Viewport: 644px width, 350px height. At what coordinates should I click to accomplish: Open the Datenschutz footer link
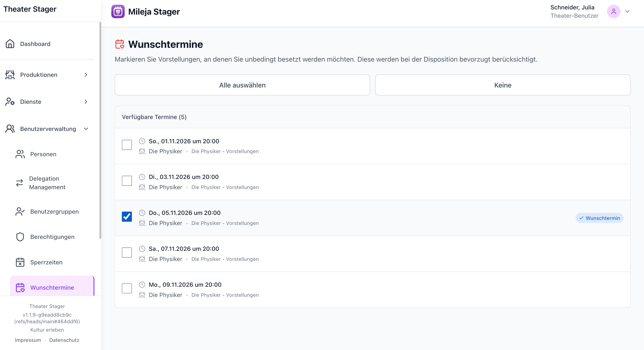pyautogui.click(x=64, y=340)
